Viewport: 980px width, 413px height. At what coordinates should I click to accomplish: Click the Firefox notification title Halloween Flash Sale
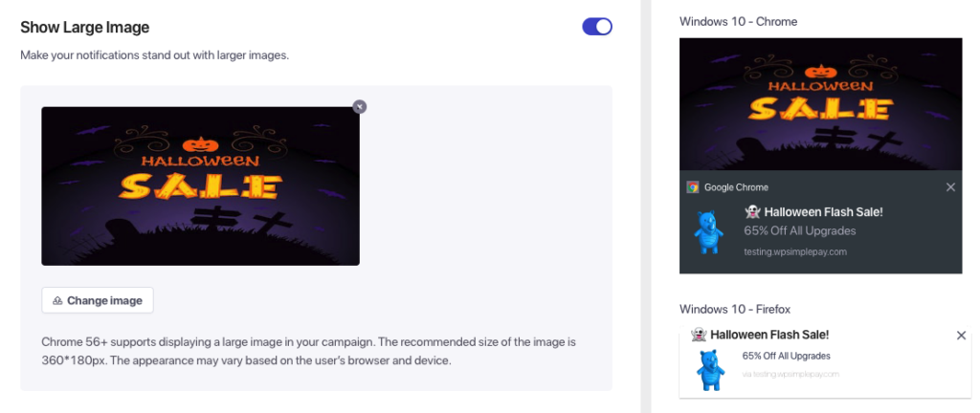point(768,335)
